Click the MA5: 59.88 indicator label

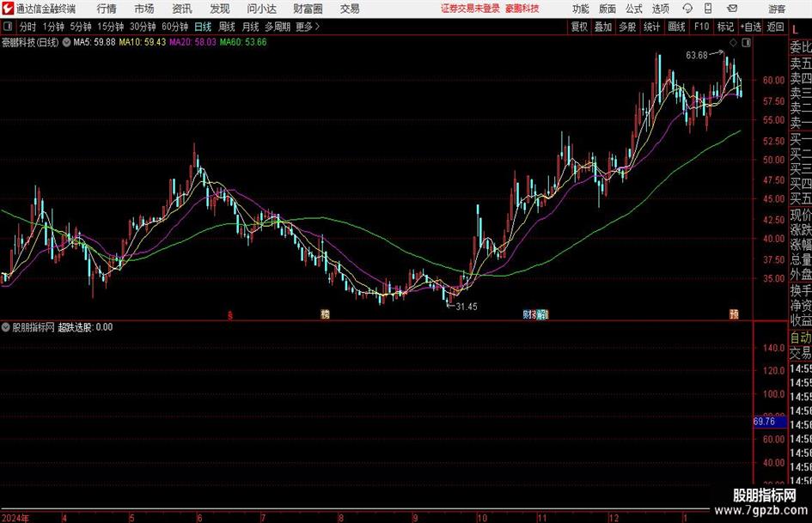(95, 42)
